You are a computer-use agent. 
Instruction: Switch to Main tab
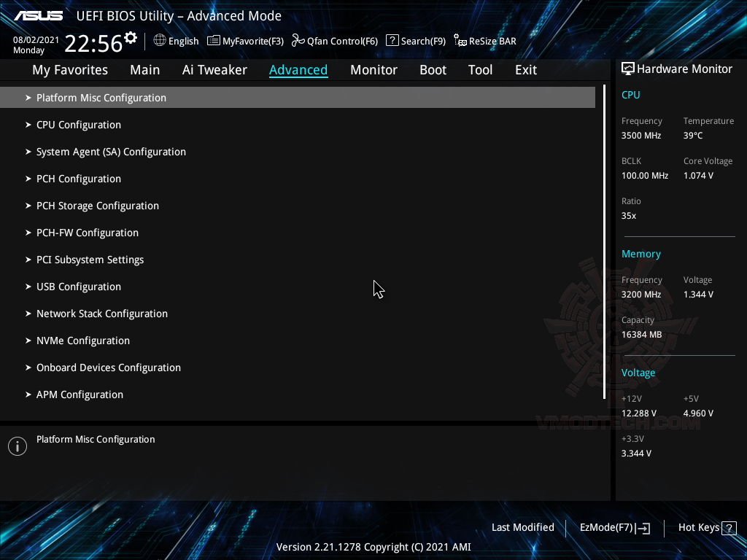pyautogui.click(x=145, y=70)
